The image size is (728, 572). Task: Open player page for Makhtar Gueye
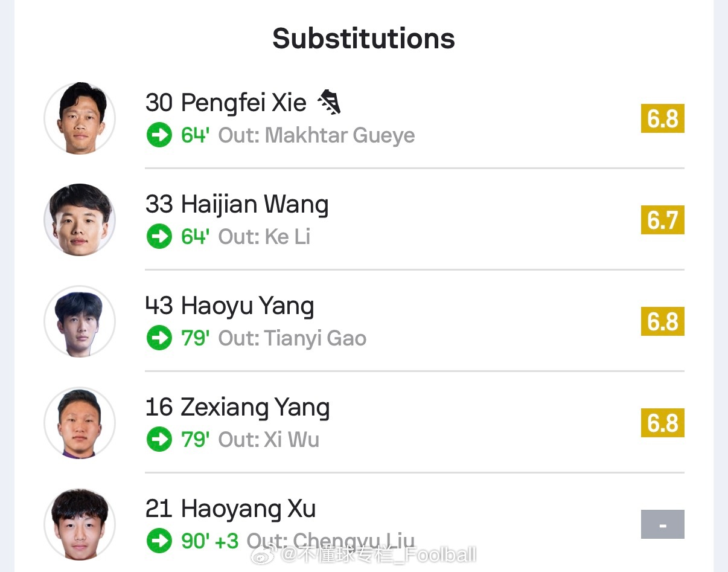[339, 135]
